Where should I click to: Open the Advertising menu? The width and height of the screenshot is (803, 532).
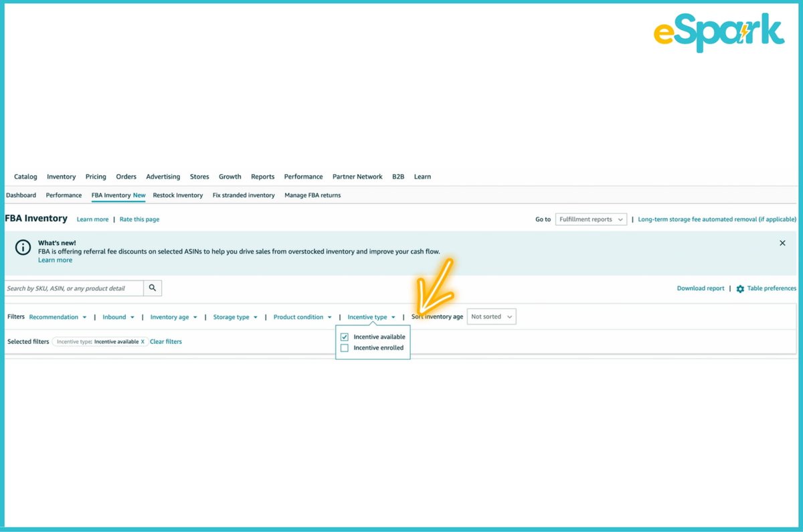163,177
